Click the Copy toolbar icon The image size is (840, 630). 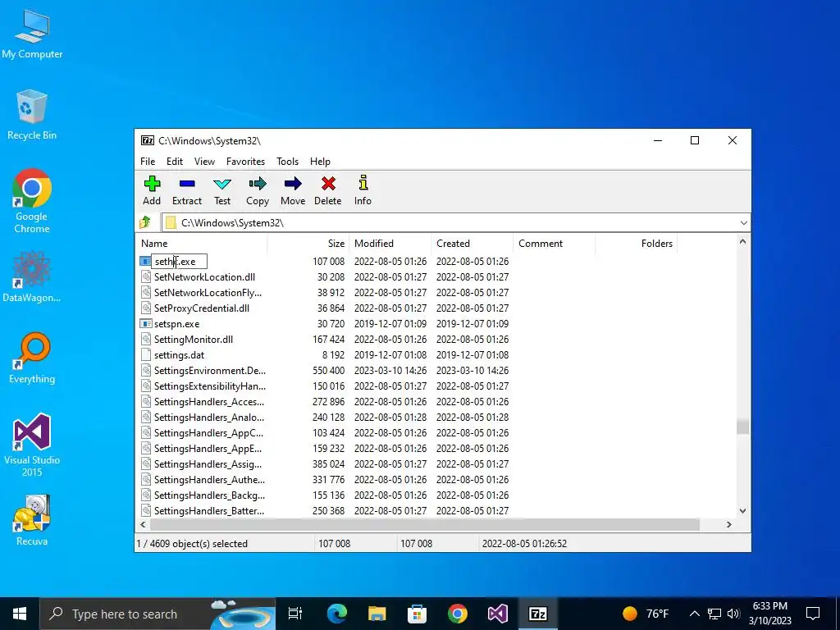point(258,184)
